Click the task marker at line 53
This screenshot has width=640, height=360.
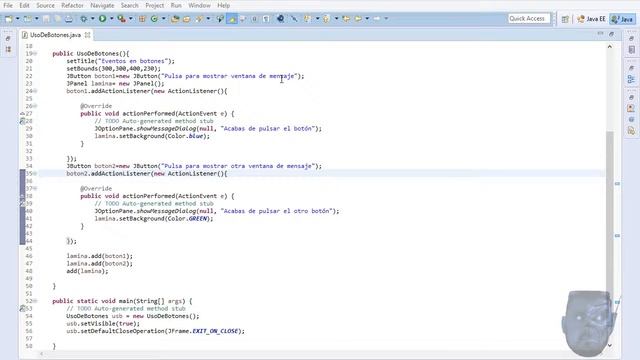[22, 309]
